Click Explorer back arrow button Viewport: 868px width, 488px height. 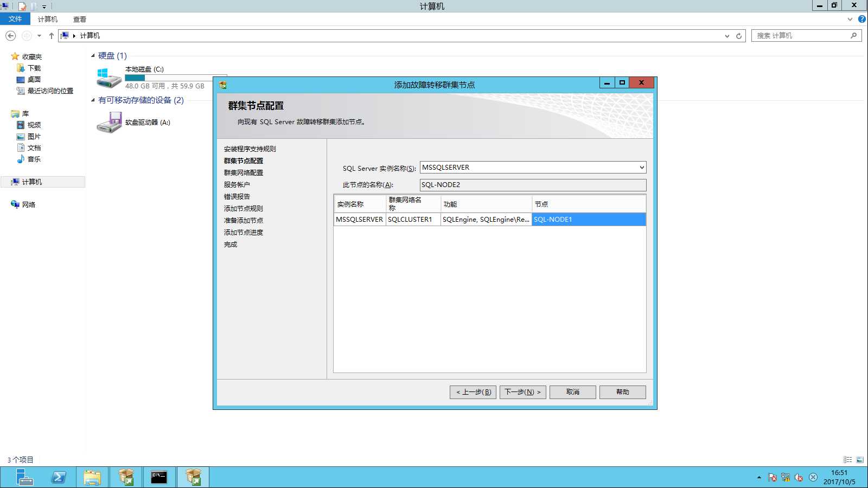(x=10, y=36)
